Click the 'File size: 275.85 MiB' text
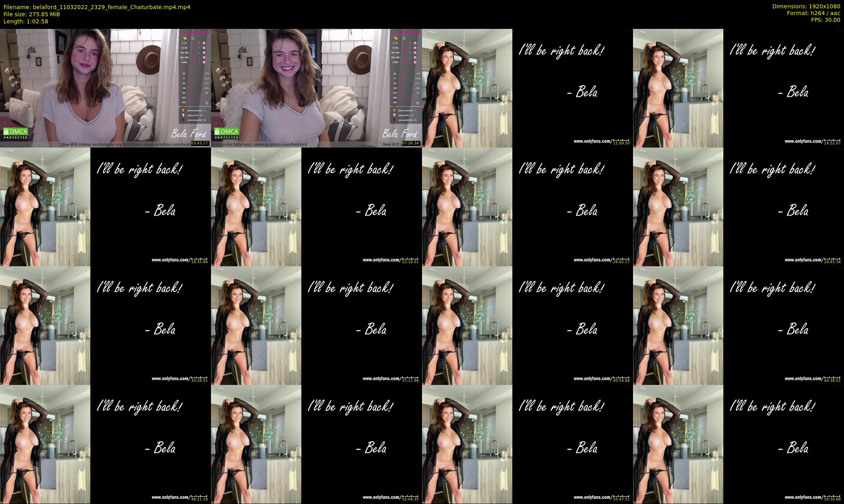 32,14
